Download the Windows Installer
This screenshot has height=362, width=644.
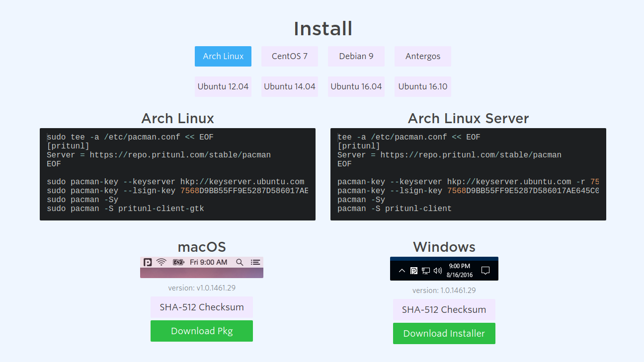(x=444, y=334)
